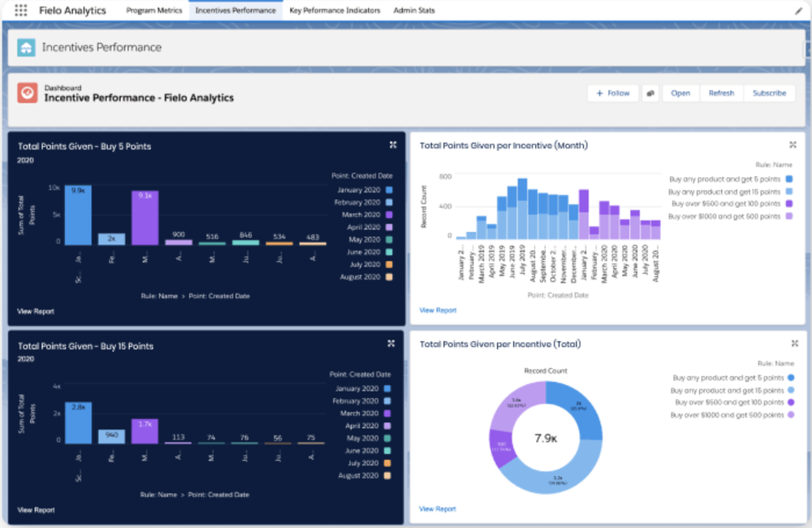Image resolution: width=812 pixels, height=528 pixels.
Task: Click January 2020 swatch in Buy 15 legend
Action: click(x=387, y=388)
